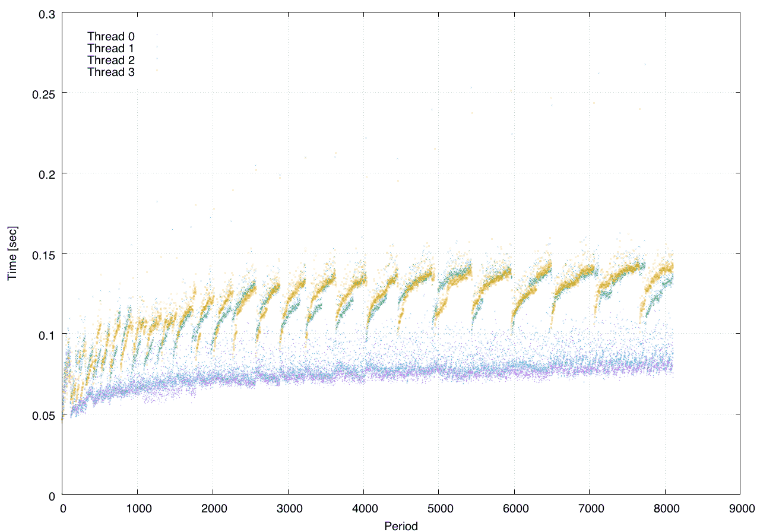This screenshot has height=532, width=760.
Task: Click the 0.2 y-axis tick label
Action: coord(46,173)
